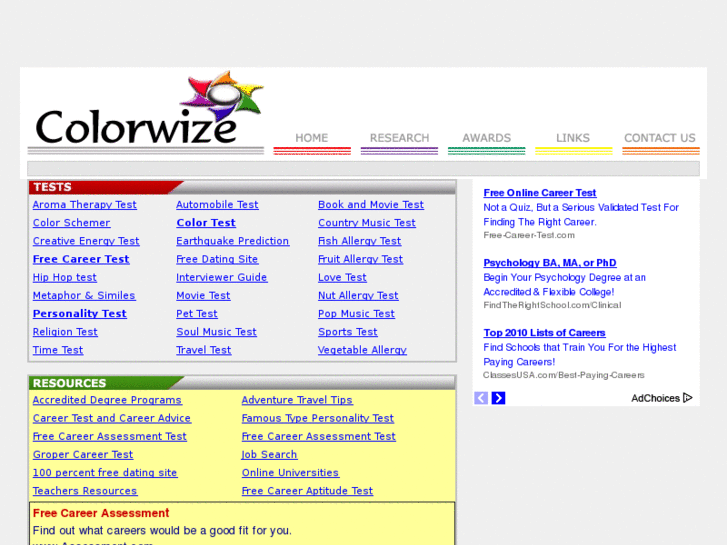Open the CONTACT US navigation tab
The width and height of the screenshot is (727, 545).
click(x=660, y=138)
